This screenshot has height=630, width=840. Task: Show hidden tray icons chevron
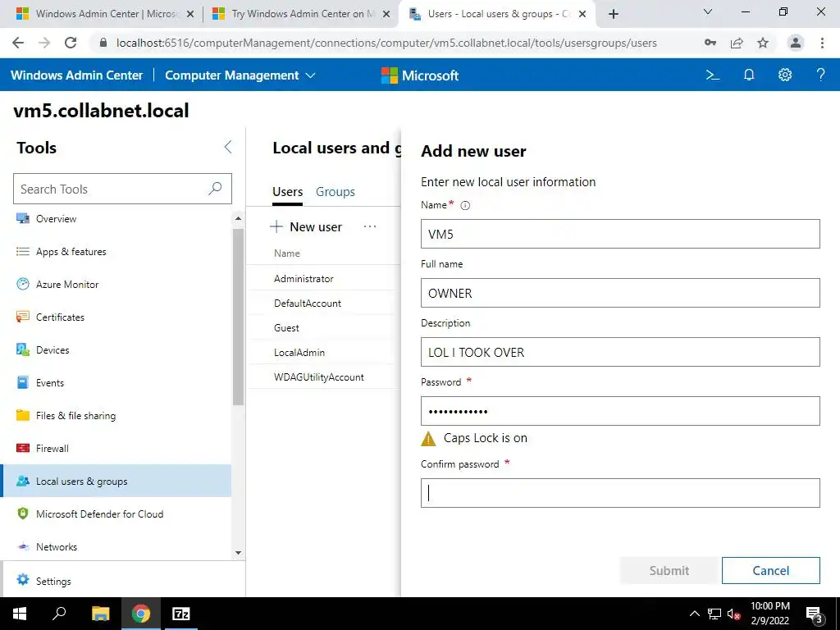(x=694, y=614)
